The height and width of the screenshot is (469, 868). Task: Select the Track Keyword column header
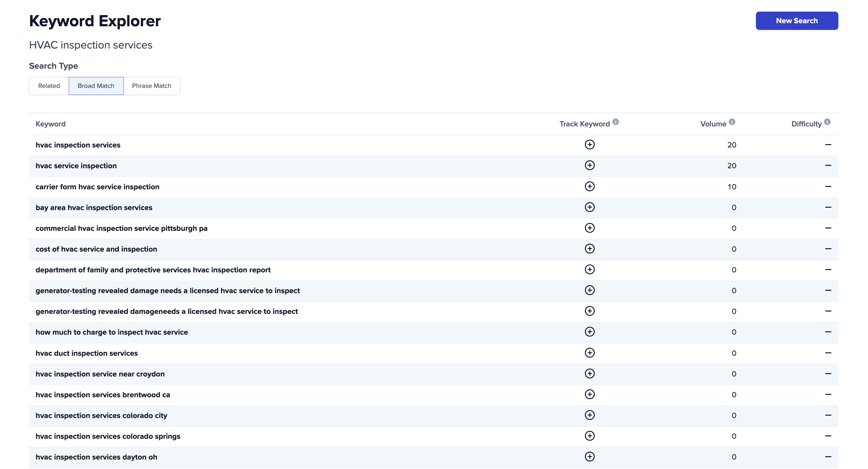pyautogui.click(x=585, y=124)
